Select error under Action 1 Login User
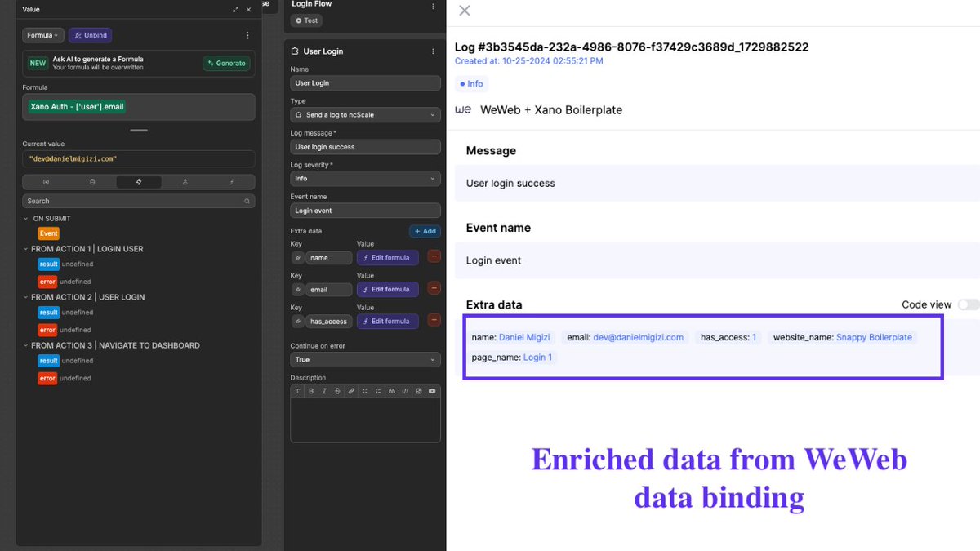Viewport: 980px width, 551px height. tap(47, 282)
